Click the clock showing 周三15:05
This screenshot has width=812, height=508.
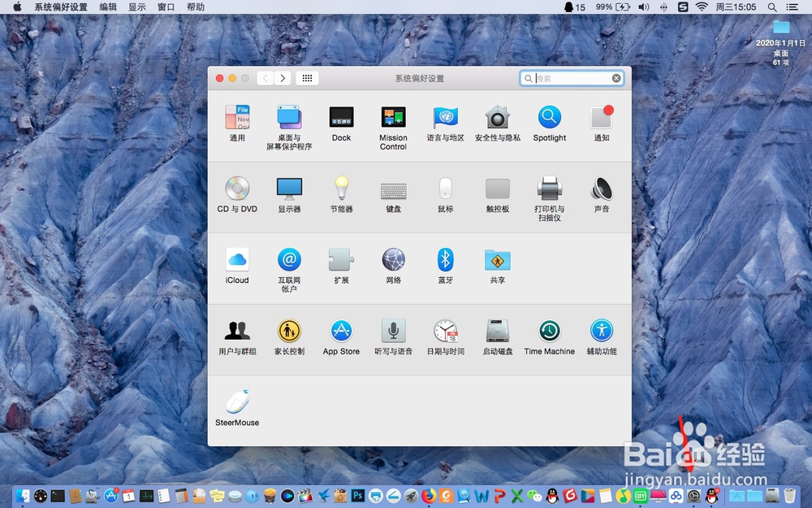(x=736, y=7)
